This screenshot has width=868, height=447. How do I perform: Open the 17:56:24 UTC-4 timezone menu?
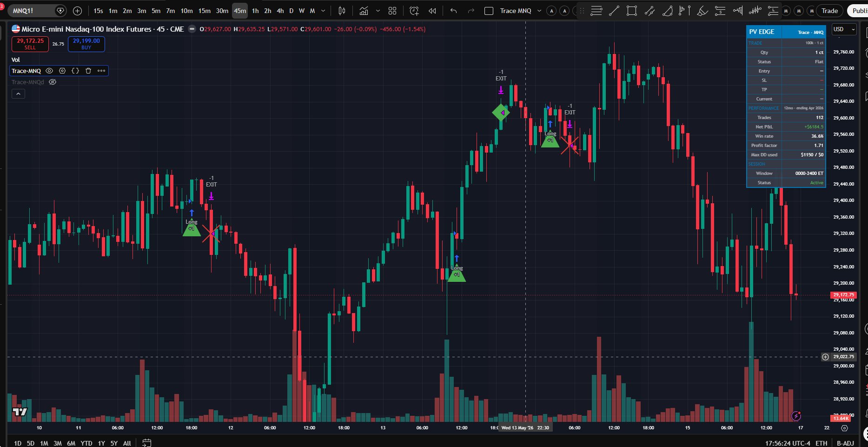point(788,443)
